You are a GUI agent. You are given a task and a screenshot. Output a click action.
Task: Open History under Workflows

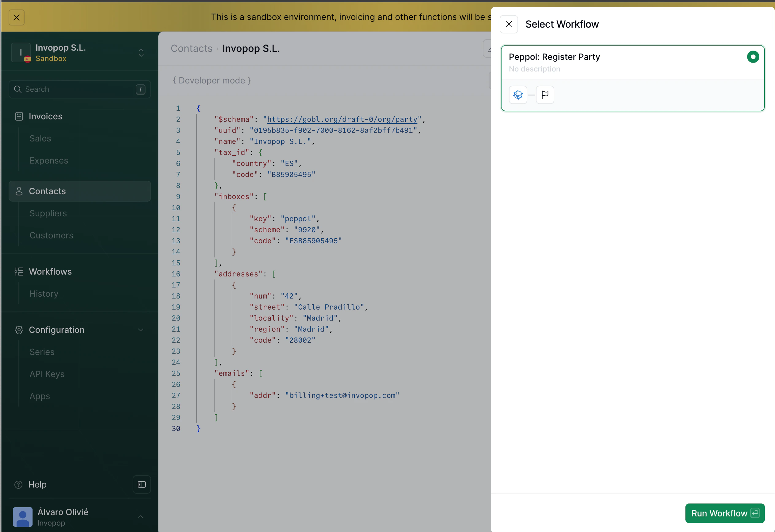pos(44,293)
